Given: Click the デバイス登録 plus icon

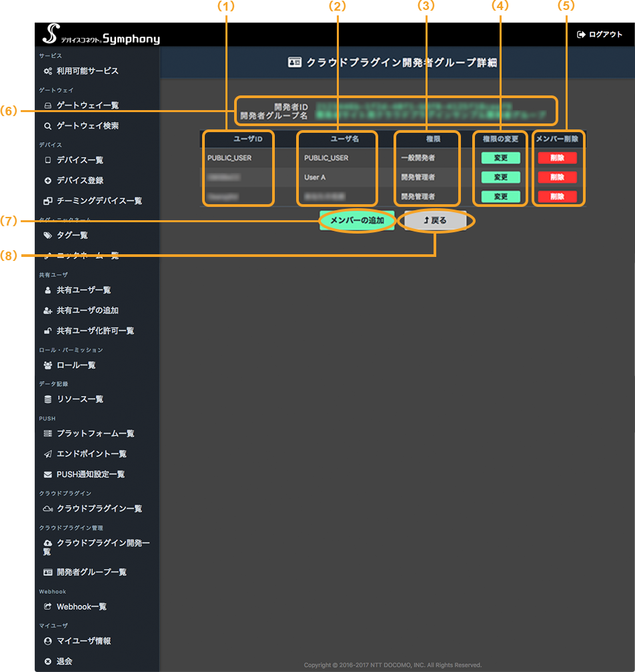Looking at the screenshot, I should [x=48, y=180].
